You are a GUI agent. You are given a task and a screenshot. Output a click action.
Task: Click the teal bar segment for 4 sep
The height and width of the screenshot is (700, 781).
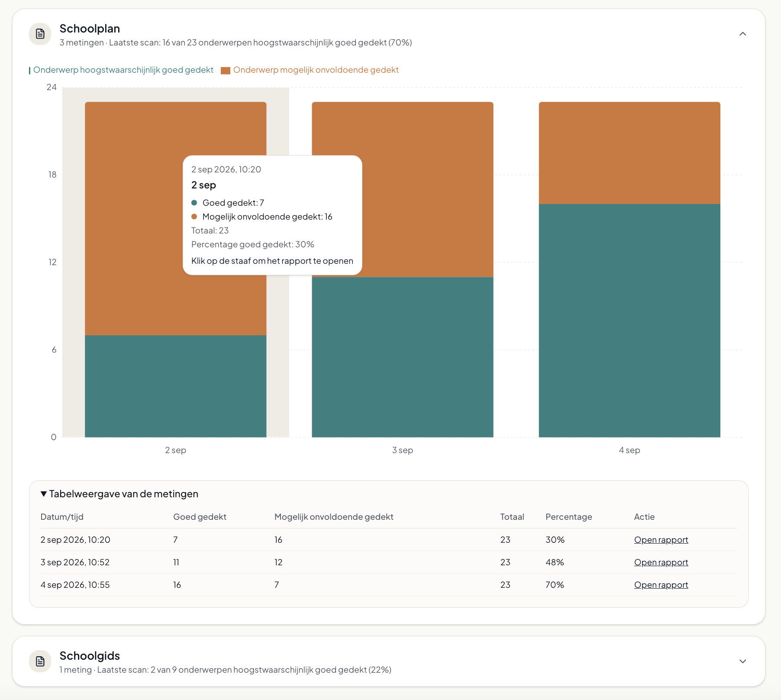click(629, 321)
